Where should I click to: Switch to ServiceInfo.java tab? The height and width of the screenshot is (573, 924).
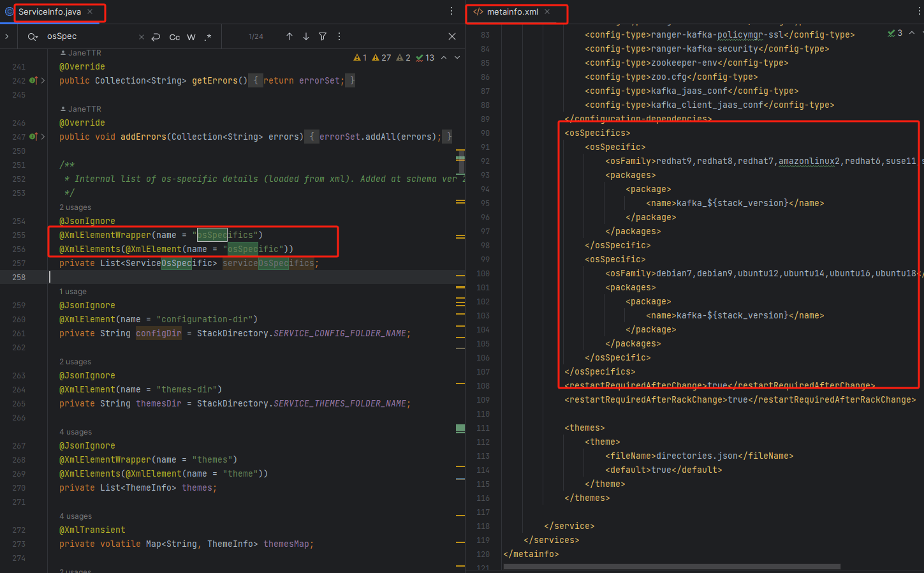pos(50,11)
